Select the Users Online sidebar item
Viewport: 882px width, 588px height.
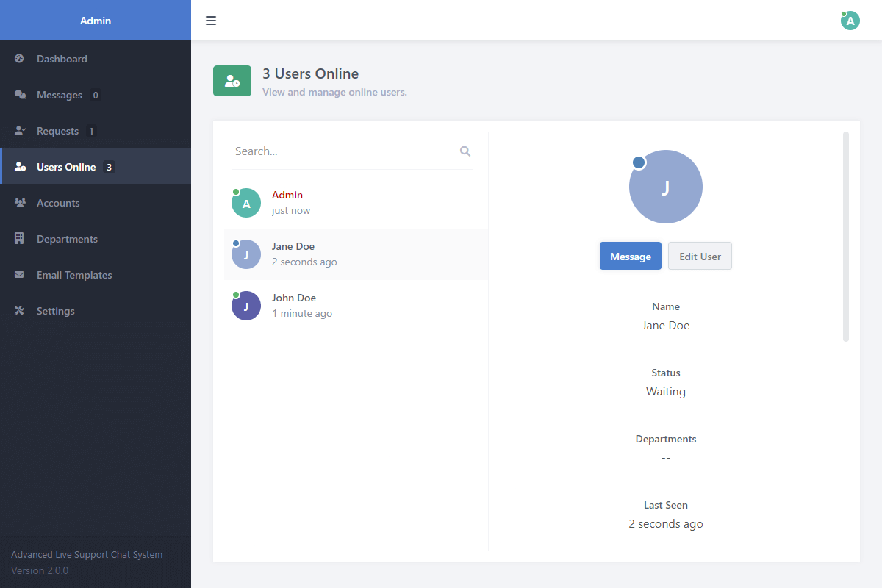point(66,167)
